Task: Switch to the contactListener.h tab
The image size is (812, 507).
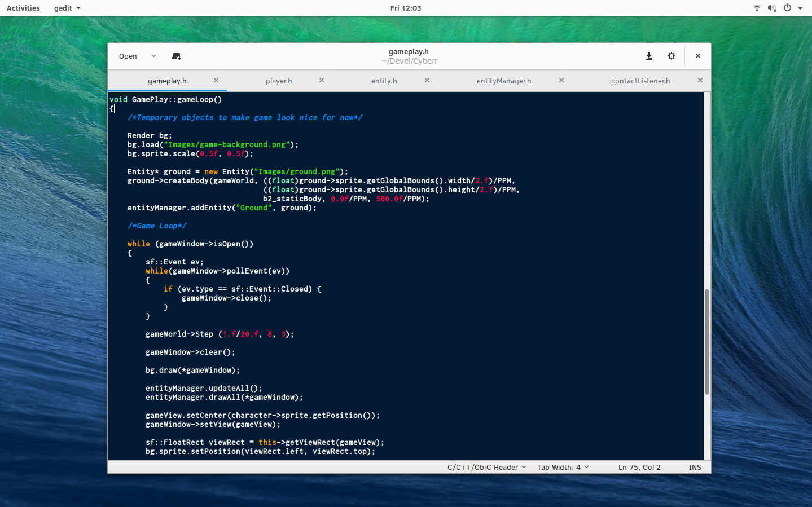Action: tap(640, 81)
